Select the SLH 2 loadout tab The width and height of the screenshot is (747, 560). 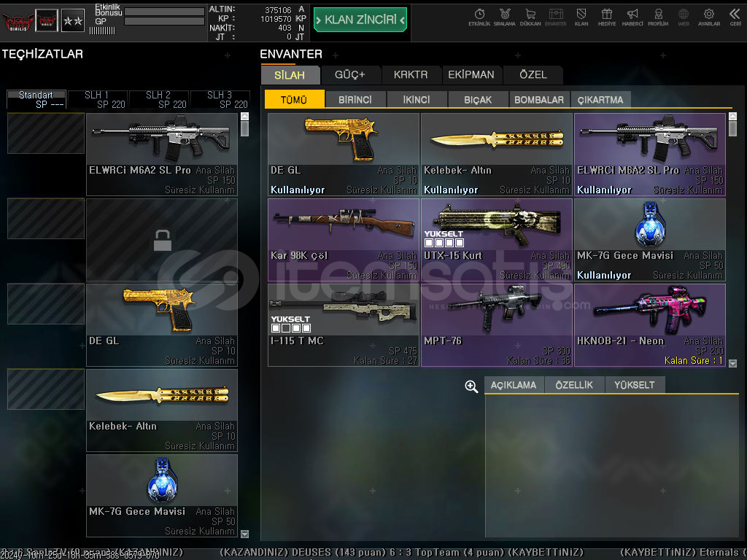pos(158,99)
